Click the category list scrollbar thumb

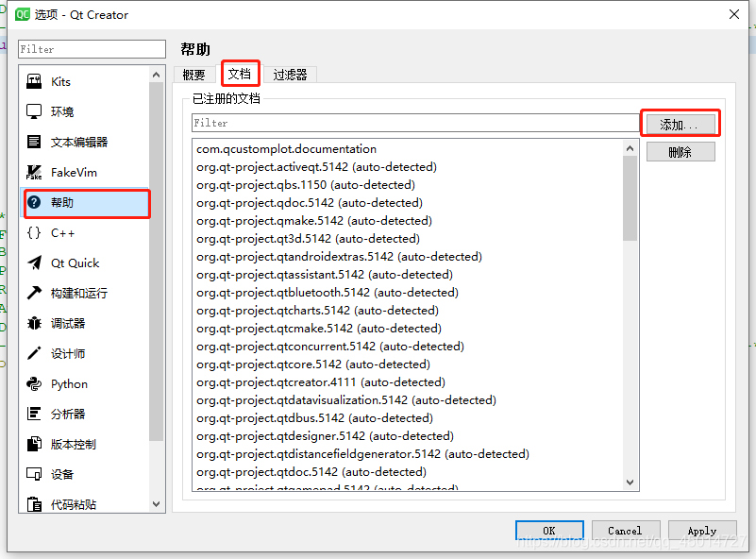(157, 262)
